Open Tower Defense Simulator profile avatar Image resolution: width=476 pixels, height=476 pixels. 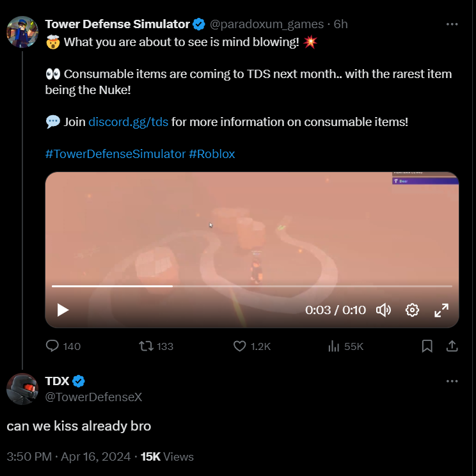[x=22, y=32]
